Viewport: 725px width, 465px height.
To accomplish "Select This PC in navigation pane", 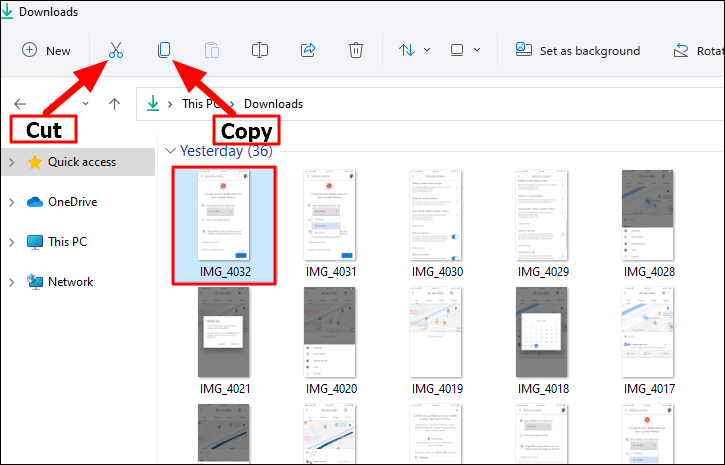I will click(x=67, y=242).
